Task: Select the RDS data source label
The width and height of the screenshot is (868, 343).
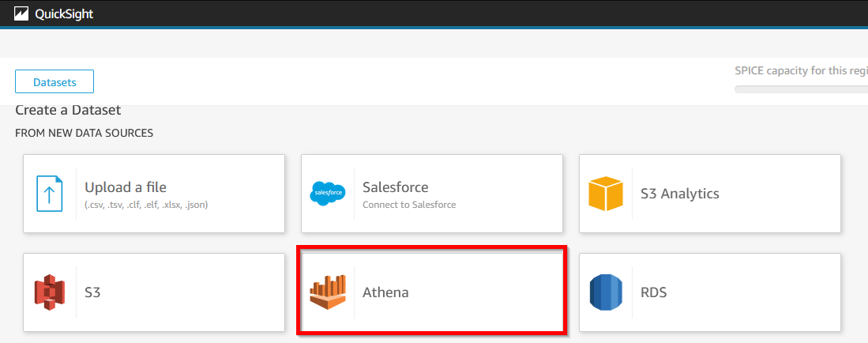Action: (653, 292)
